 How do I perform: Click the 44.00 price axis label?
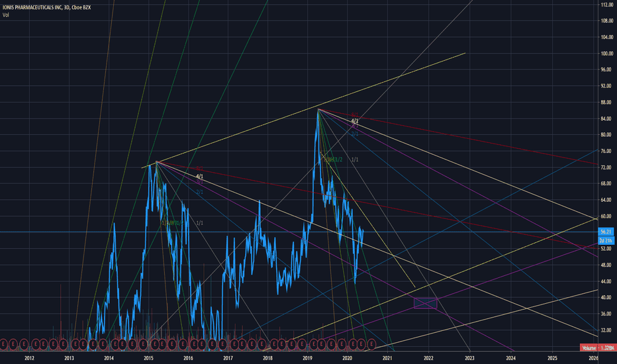607,281
